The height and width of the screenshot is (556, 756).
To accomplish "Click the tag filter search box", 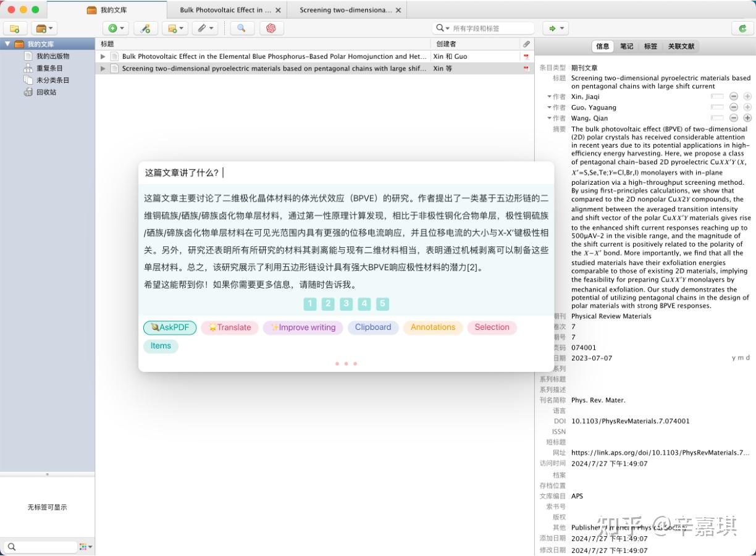I will (x=40, y=547).
